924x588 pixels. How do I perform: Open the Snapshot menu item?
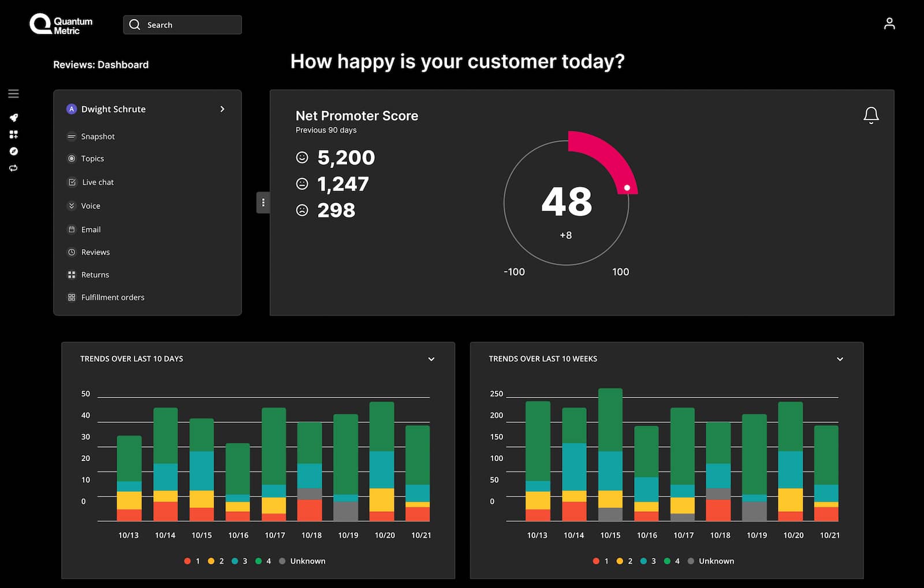pos(91,136)
